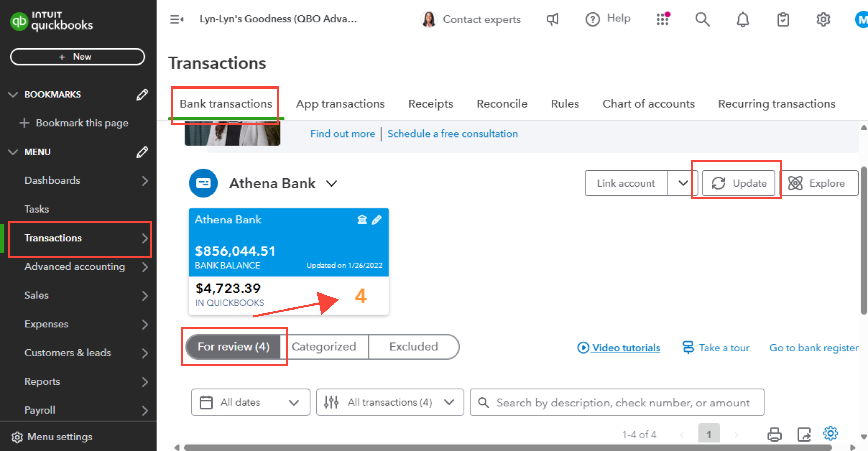Switch to the App transactions tab
Screen dimensions: 868x451
pos(340,104)
